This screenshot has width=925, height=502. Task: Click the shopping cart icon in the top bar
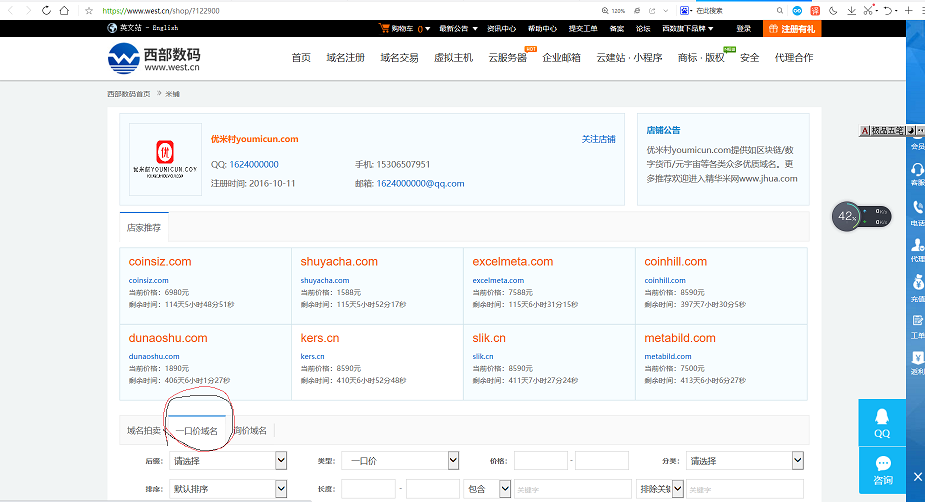pyautogui.click(x=385, y=28)
